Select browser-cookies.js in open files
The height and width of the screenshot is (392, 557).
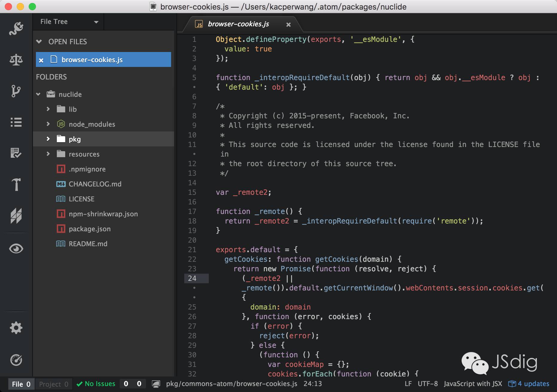(104, 59)
